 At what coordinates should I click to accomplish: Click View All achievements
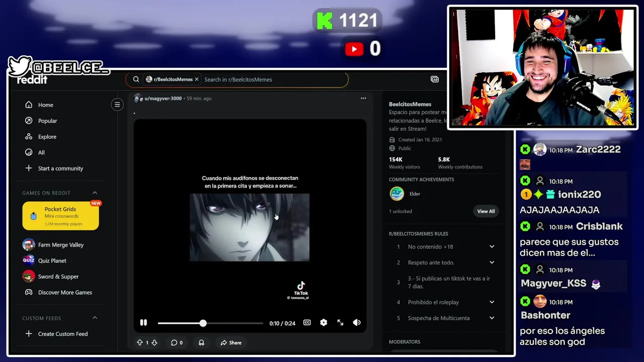(x=486, y=211)
